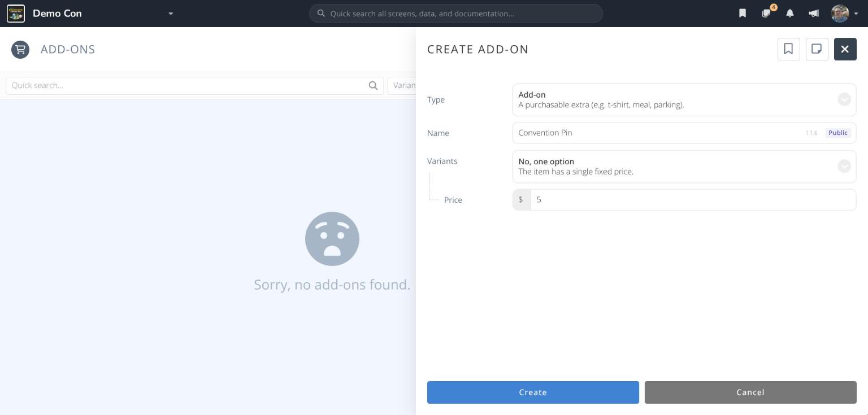868x415 pixels.
Task: Open the stacked items icon with badge 4
Action: coord(766,14)
